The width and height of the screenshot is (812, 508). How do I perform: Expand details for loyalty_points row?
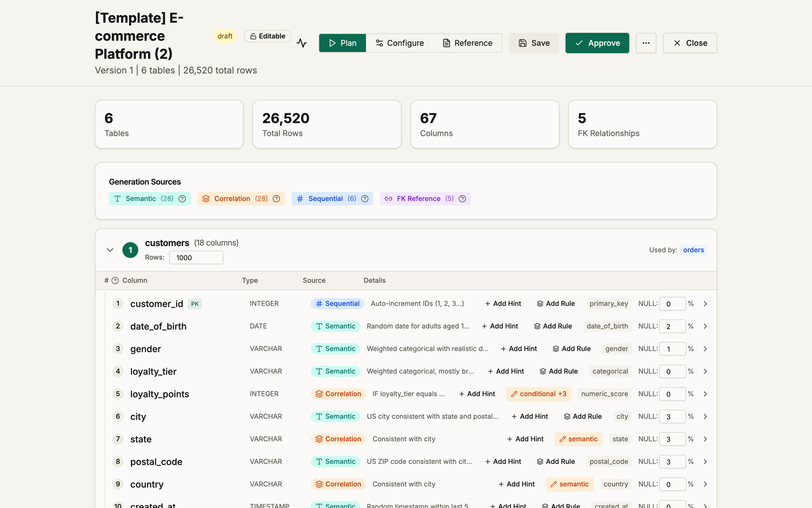705,394
